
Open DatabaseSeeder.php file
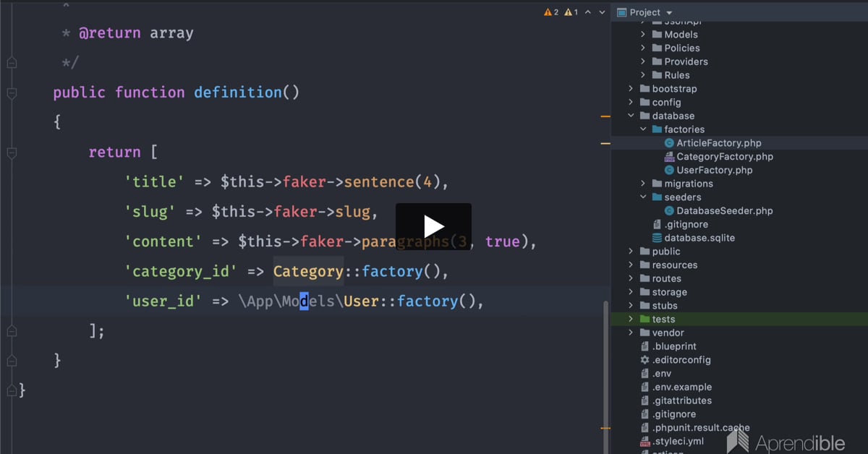725,210
